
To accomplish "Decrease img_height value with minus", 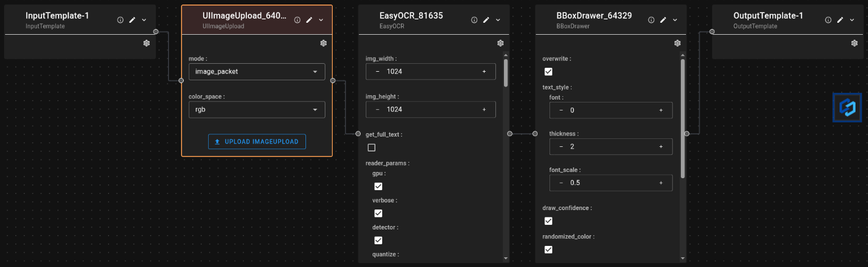I will (378, 110).
